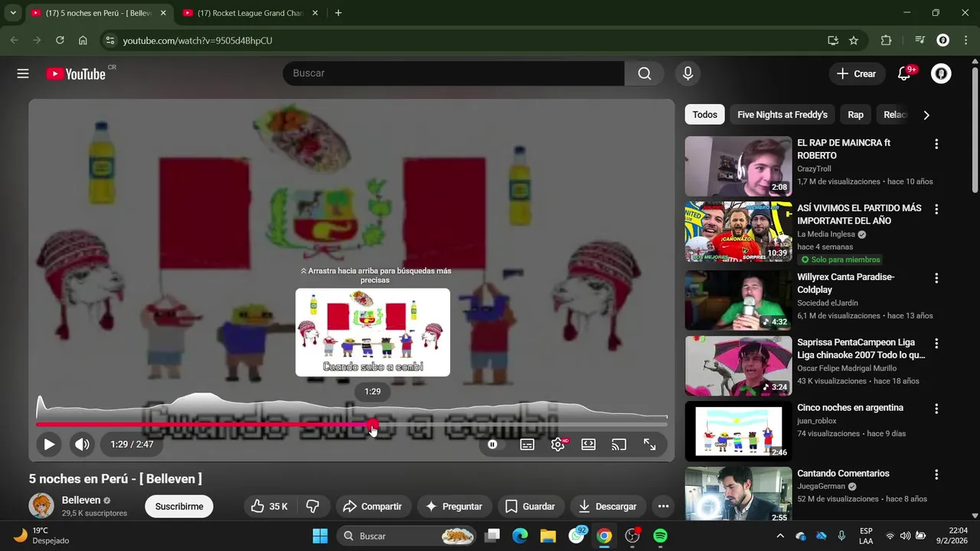Image resolution: width=980 pixels, height=551 pixels.
Task: Bookmark this page with star icon
Action: [x=854, y=41]
